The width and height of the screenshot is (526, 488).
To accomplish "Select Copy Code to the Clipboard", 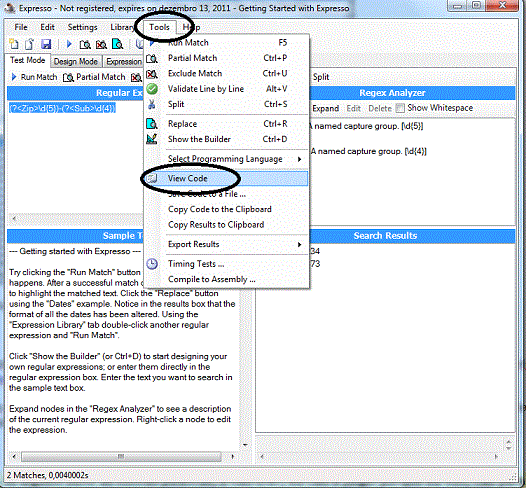I will pyautogui.click(x=225, y=209).
